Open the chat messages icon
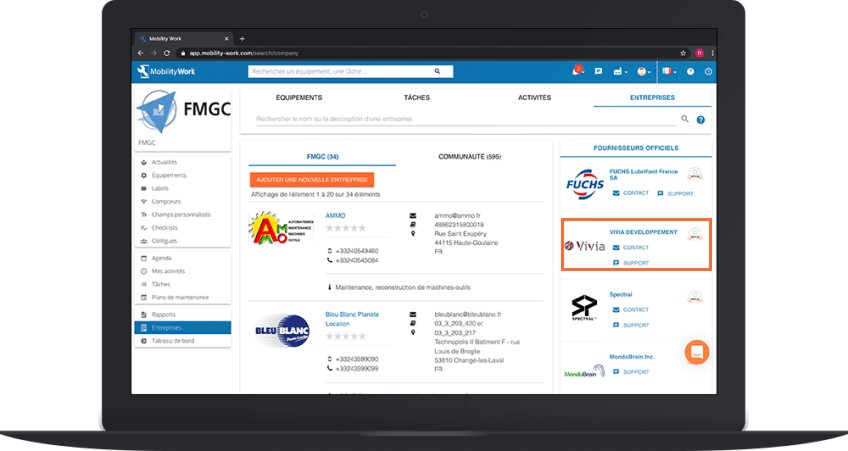 click(598, 71)
